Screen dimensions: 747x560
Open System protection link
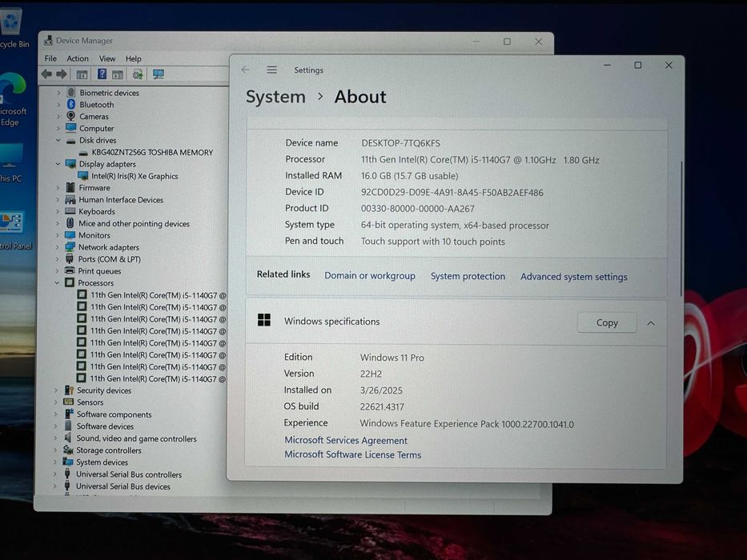pos(468,276)
